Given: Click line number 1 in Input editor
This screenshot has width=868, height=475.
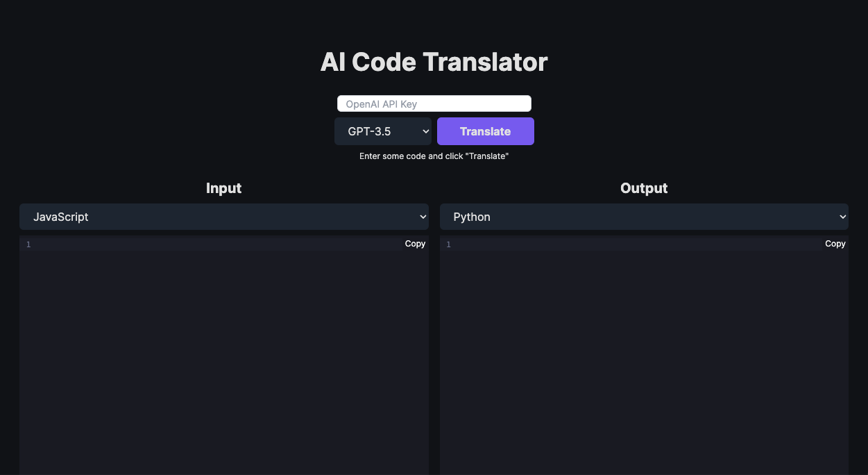Looking at the screenshot, I should [x=28, y=244].
